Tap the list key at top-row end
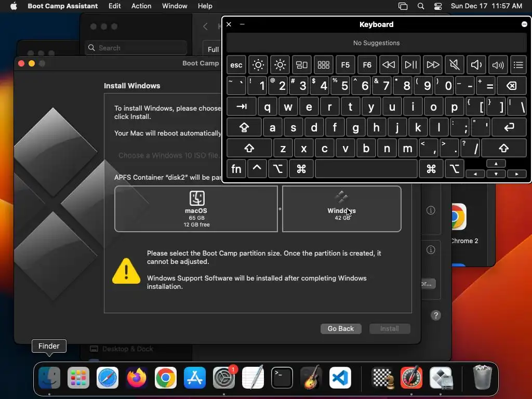The image size is (532, 399). click(518, 65)
